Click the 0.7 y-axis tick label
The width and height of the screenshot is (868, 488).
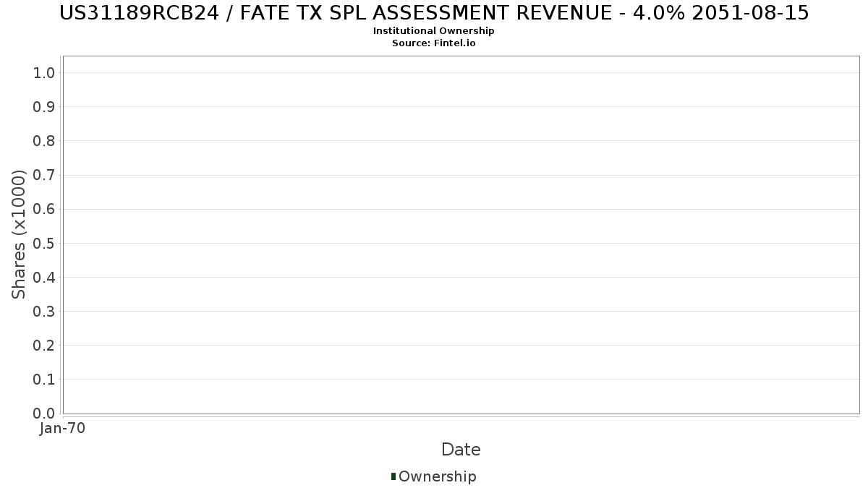point(44,175)
